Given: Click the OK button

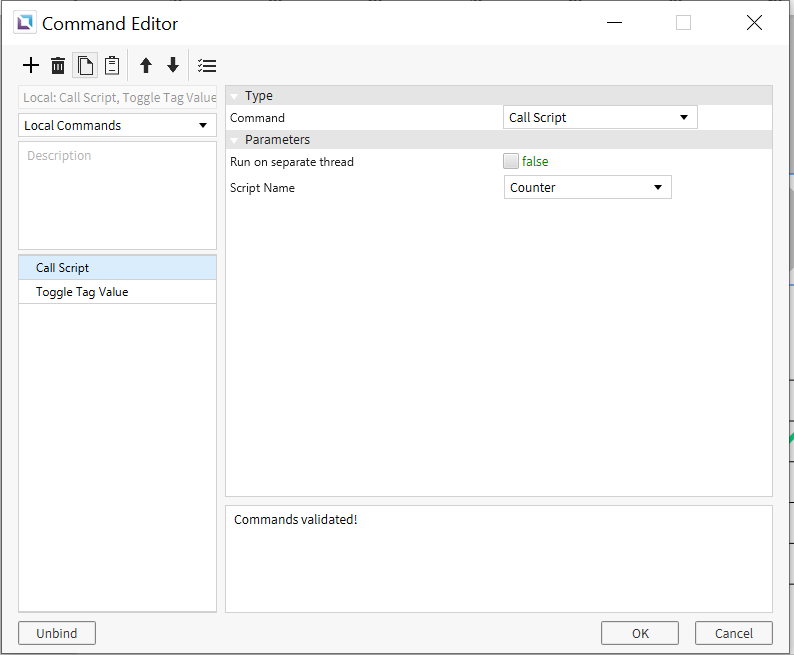Looking at the screenshot, I should tap(640, 633).
